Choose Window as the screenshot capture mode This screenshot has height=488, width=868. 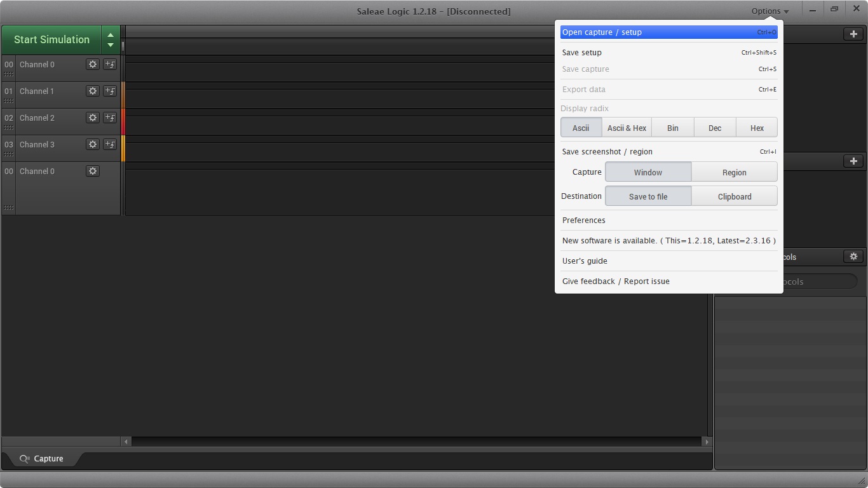648,172
